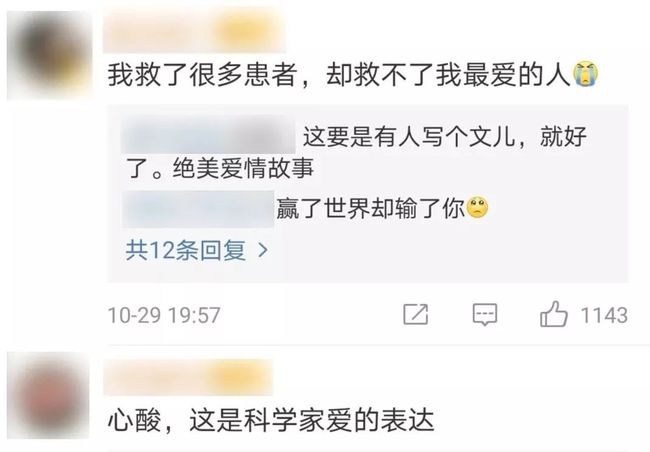Click reply text 赢了世界却输了你

point(370,208)
